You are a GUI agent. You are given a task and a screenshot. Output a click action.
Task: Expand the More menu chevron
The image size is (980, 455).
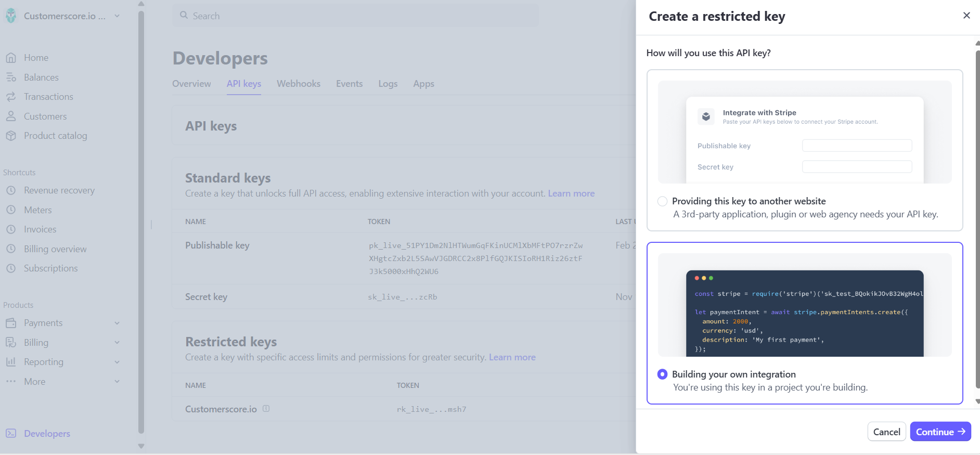coord(117,382)
